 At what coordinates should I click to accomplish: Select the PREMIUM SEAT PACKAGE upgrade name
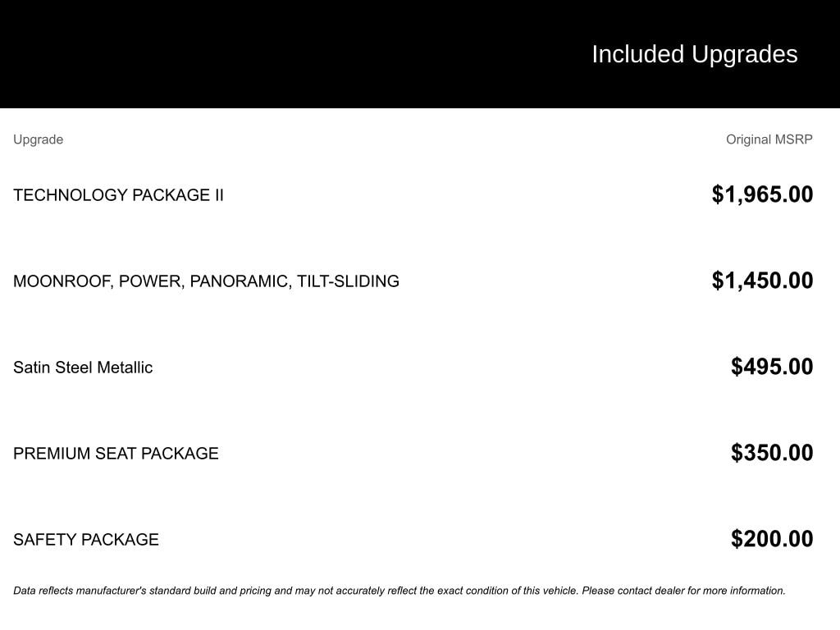point(116,454)
